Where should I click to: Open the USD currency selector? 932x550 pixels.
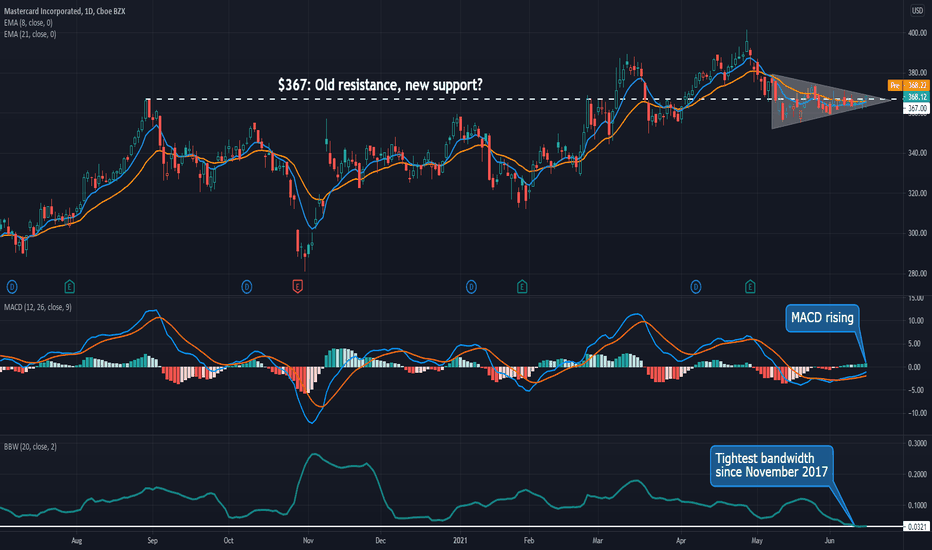(917, 11)
